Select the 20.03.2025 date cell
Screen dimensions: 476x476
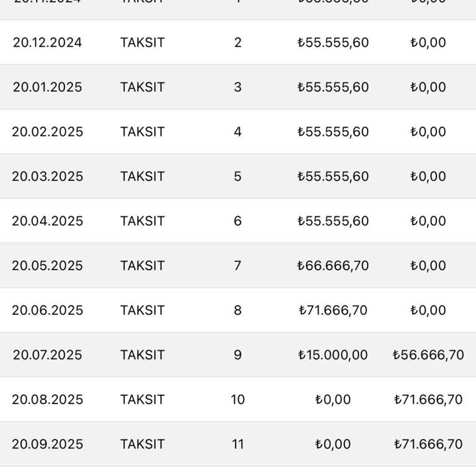pyautogui.click(x=47, y=177)
